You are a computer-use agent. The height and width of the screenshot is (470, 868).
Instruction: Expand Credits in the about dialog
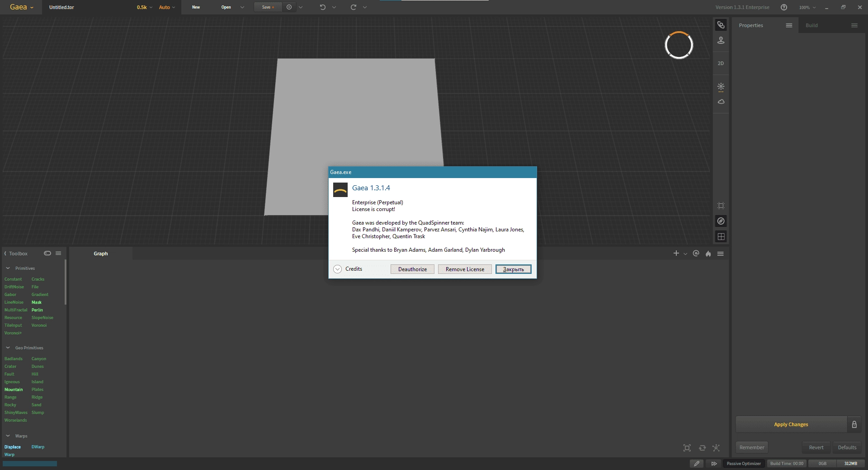tap(337, 269)
